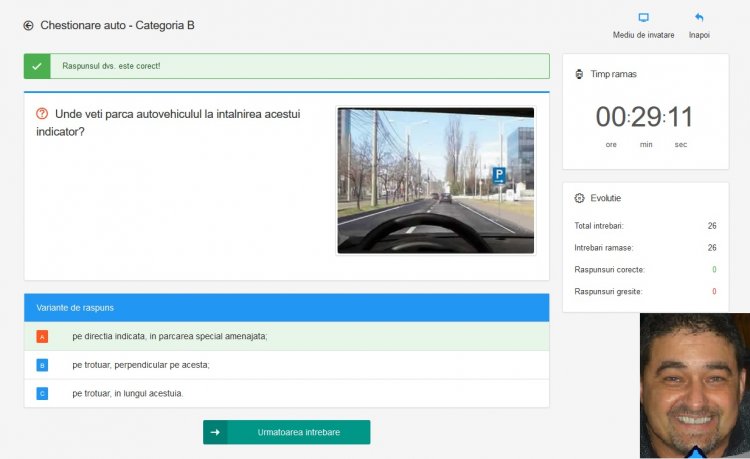Click the back arrow beside Chestionare auto
750x459 pixels.
click(x=28, y=25)
